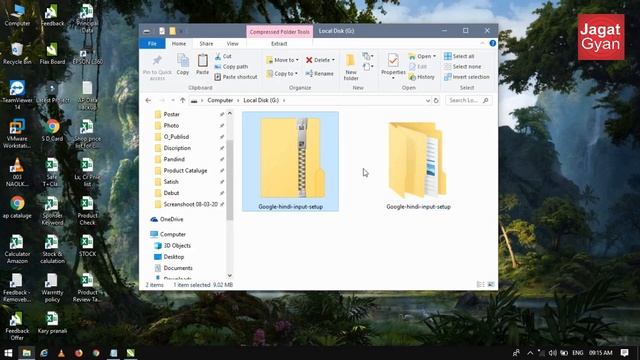The width and height of the screenshot is (640, 360).
Task: Open the Easy access dropdown
Action: (368, 66)
